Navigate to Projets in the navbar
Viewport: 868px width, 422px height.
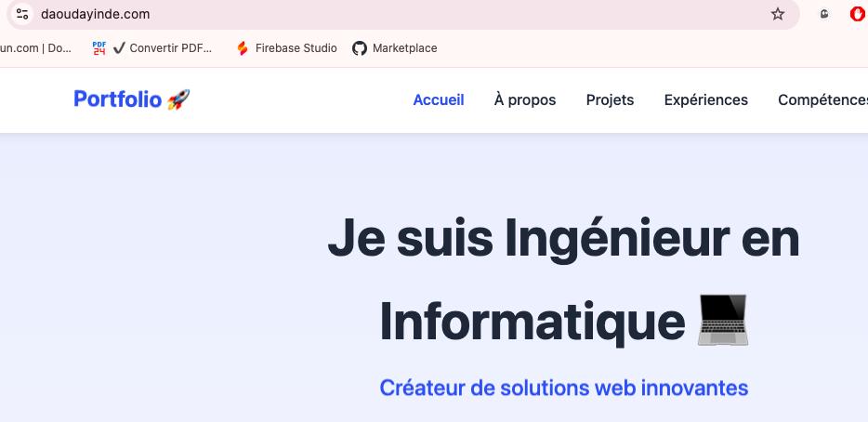[x=610, y=99]
